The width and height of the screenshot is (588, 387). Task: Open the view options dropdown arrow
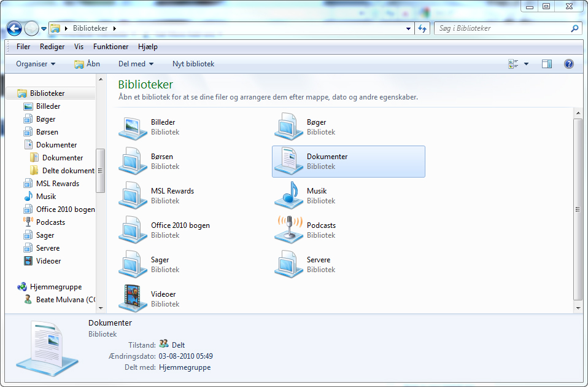527,64
